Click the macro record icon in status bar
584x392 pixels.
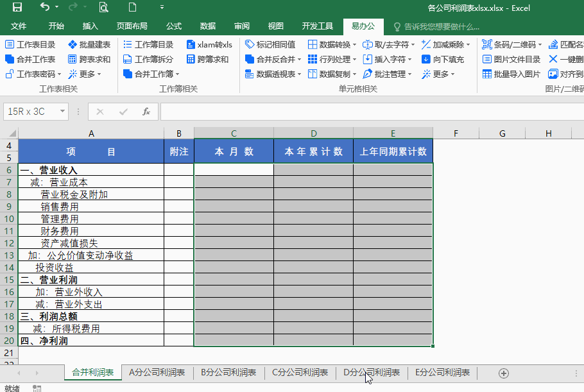37,388
